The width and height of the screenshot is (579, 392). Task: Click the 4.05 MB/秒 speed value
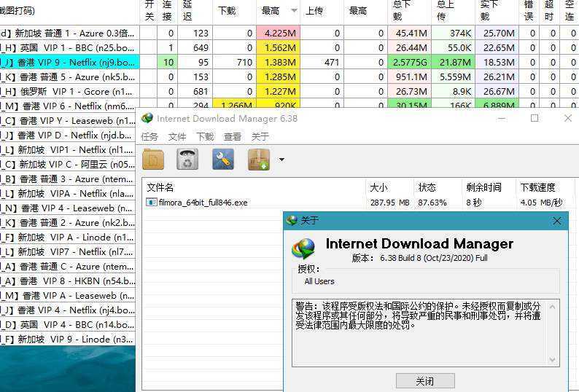541,203
